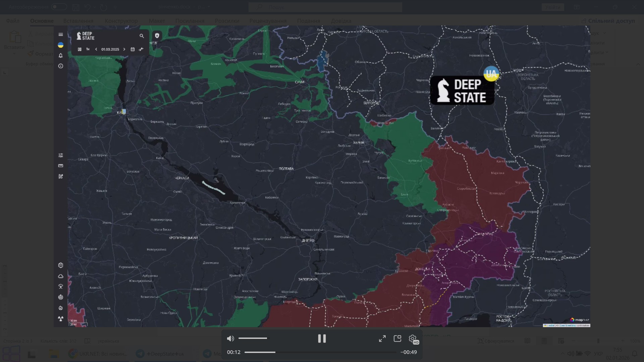Enter fullscreen mode in video player

pyautogui.click(x=382, y=339)
